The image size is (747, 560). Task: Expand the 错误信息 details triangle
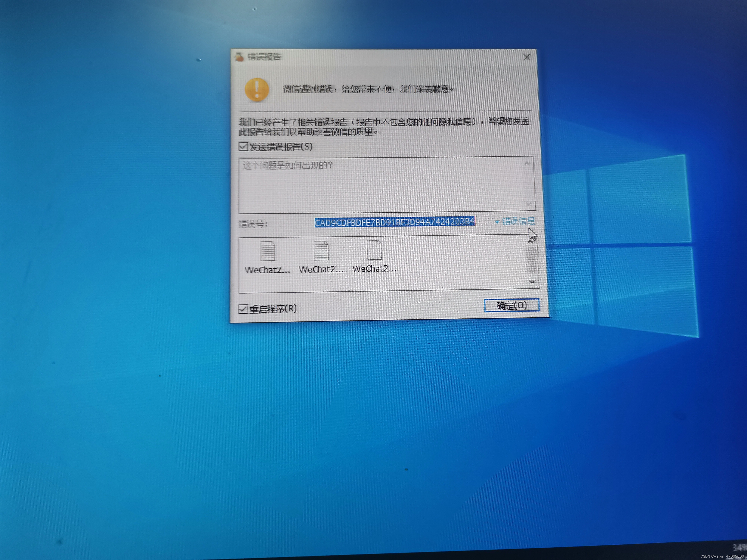pyautogui.click(x=497, y=222)
